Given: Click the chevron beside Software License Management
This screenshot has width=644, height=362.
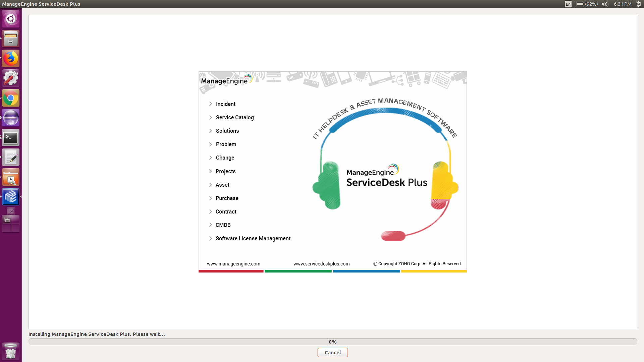Looking at the screenshot, I should (x=211, y=239).
